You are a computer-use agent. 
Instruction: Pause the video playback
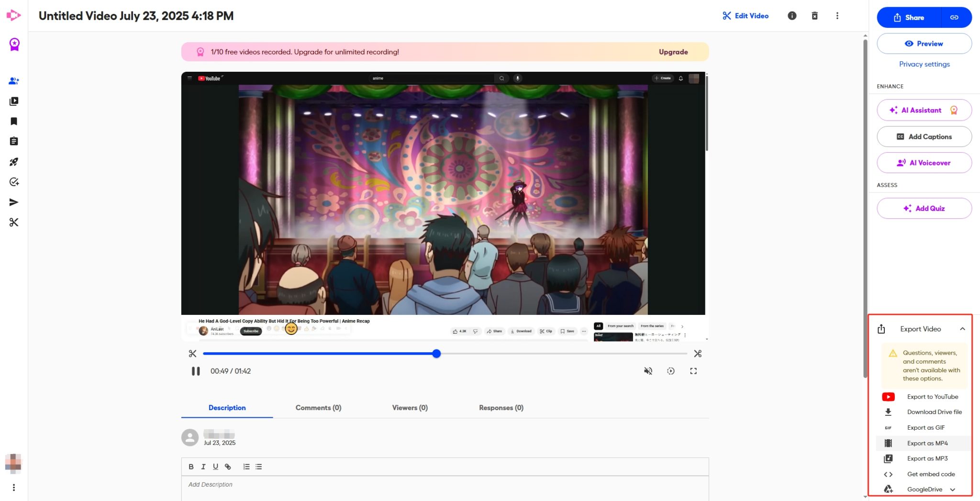(x=195, y=371)
